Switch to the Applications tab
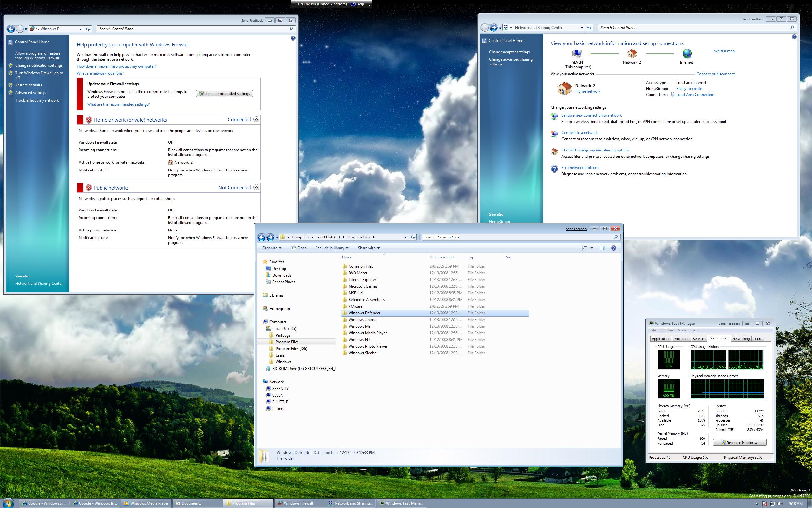 click(661, 339)
